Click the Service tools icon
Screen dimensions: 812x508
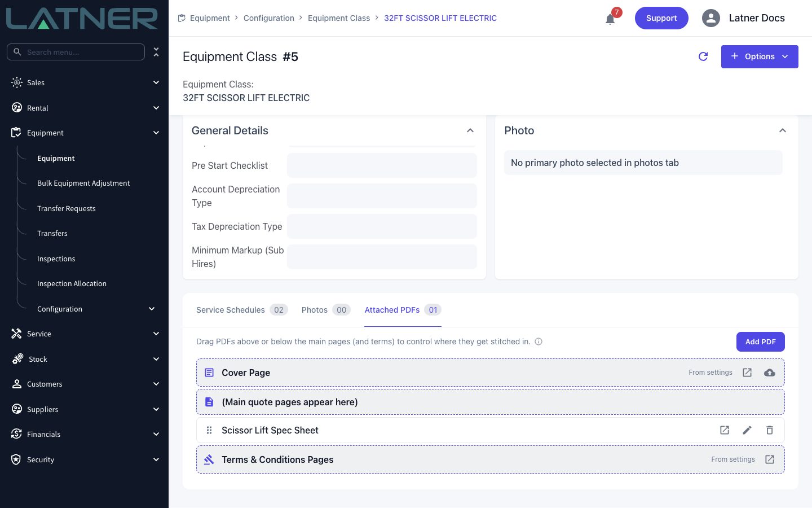pyautogui.click(x=17, y=334)
